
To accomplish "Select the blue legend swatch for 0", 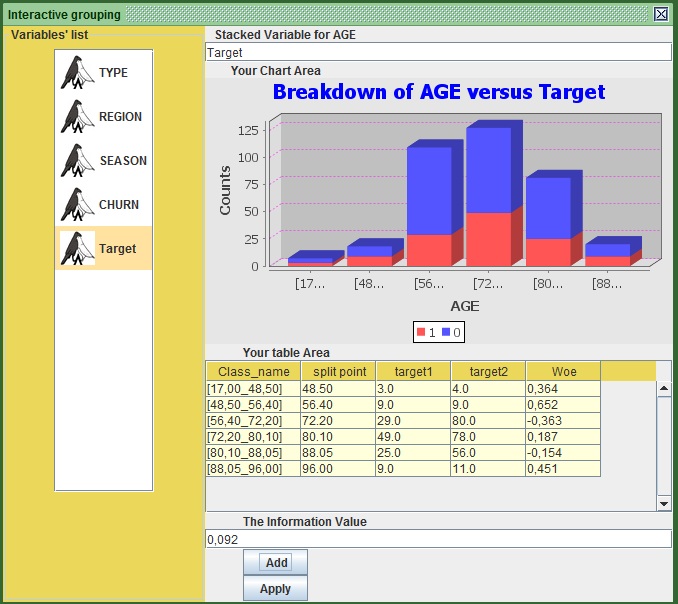I will pos(446,332).
